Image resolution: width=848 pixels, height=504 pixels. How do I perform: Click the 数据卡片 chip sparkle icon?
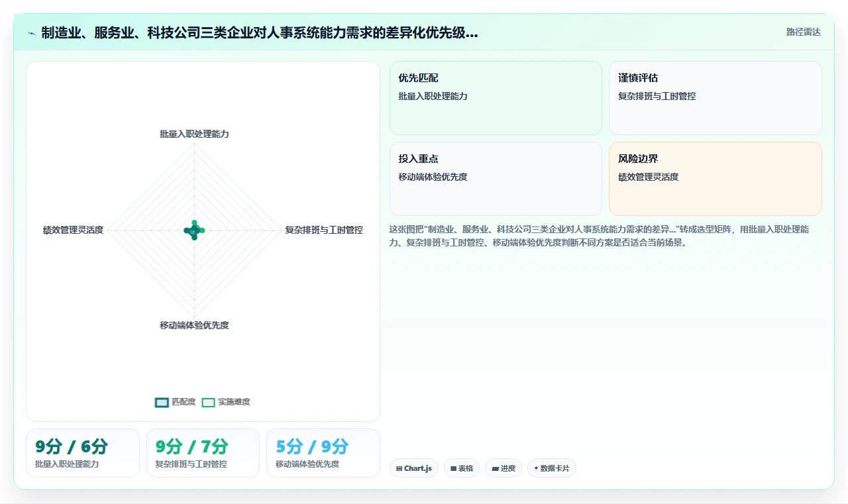(x=536, y=468)
